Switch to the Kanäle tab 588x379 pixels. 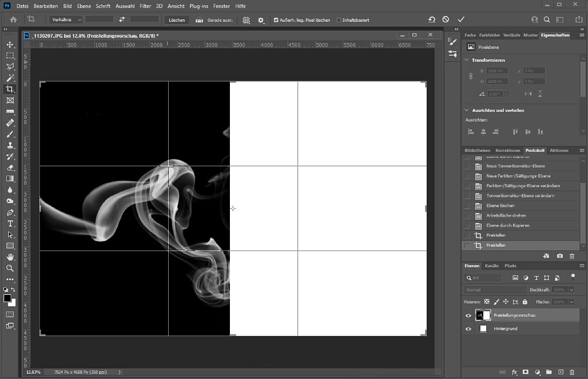tap(491, 265)
